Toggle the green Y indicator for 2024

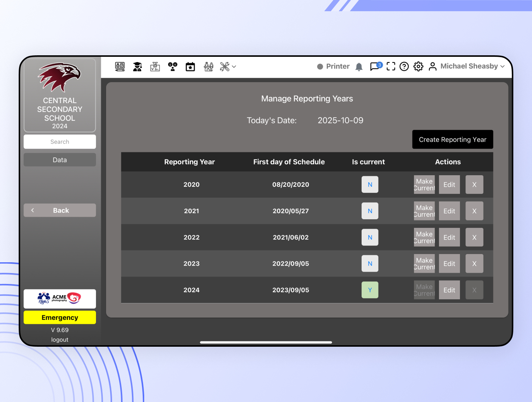[x=370, y=290]
